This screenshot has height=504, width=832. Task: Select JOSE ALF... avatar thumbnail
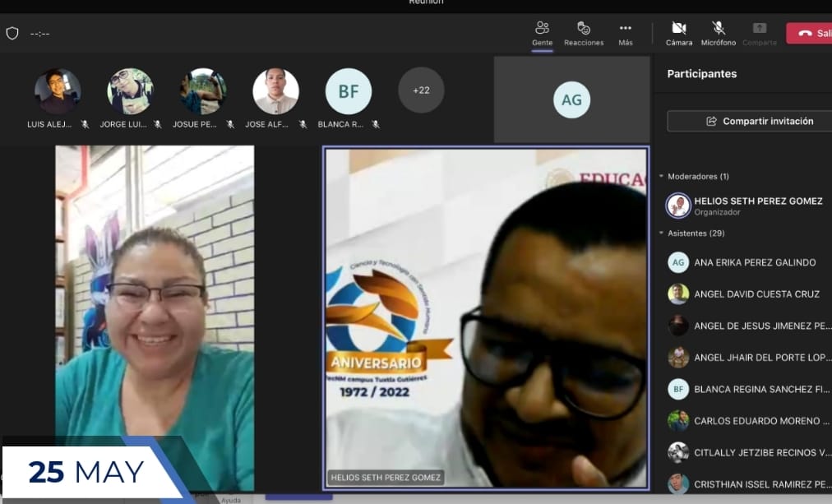pos(275,91)
